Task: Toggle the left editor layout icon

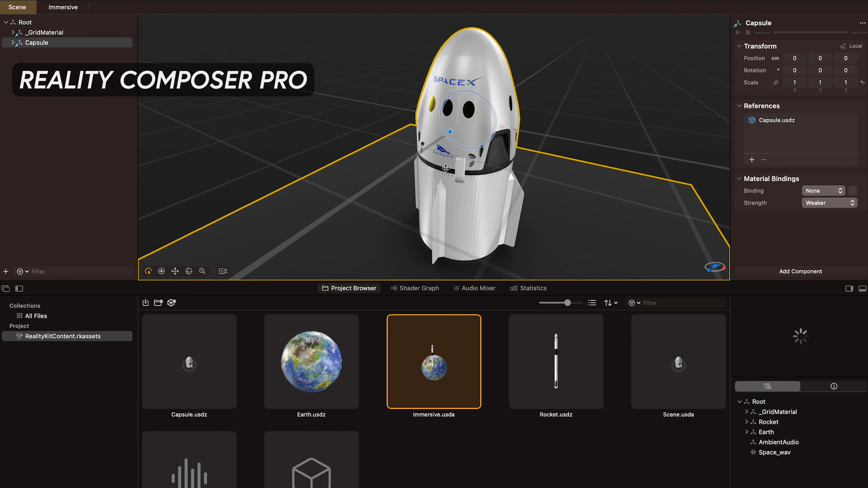Action: click(6, 288)
